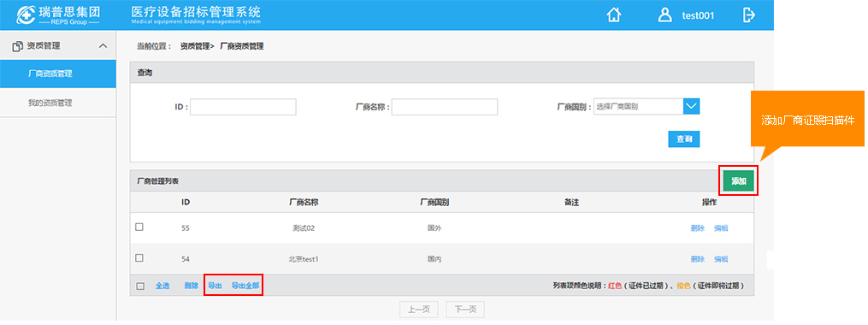The height and width of the screenshot is (325, 868).
Task: Click the REPS Group logo
Action: [58, 15]
